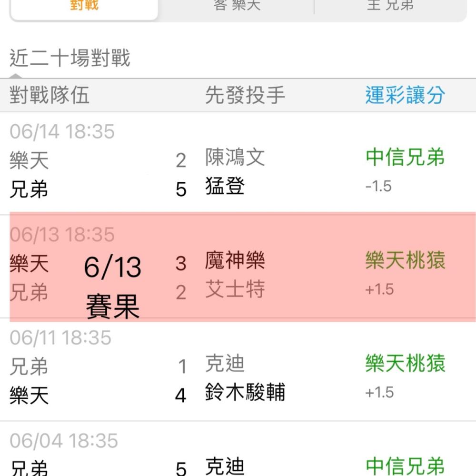Open the 06/04 18:35 game row
Viewport: 476px width, 476px height.
pyautogui.click(x=238, y=449)
